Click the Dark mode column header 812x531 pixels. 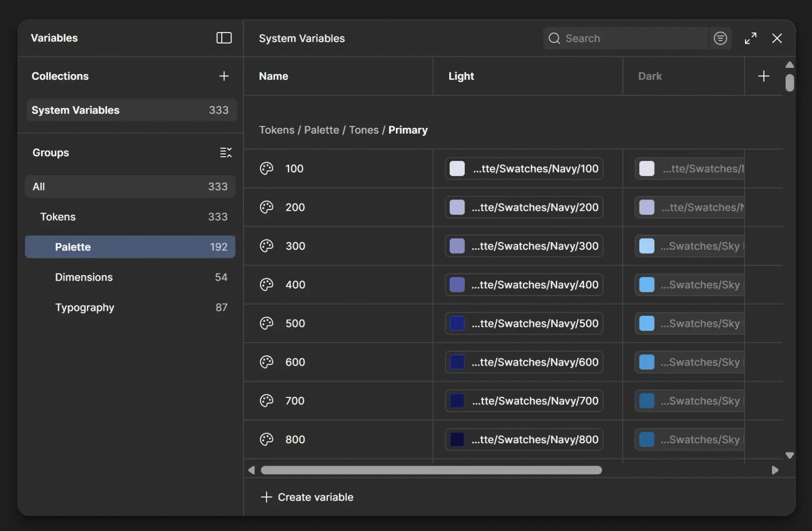[650, 76]
